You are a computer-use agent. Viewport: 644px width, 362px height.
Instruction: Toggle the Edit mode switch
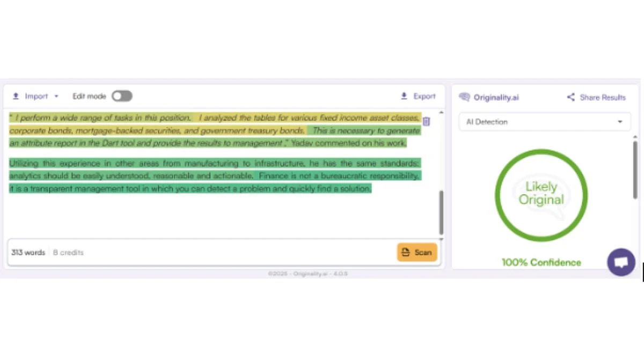(x=122, y=96)
